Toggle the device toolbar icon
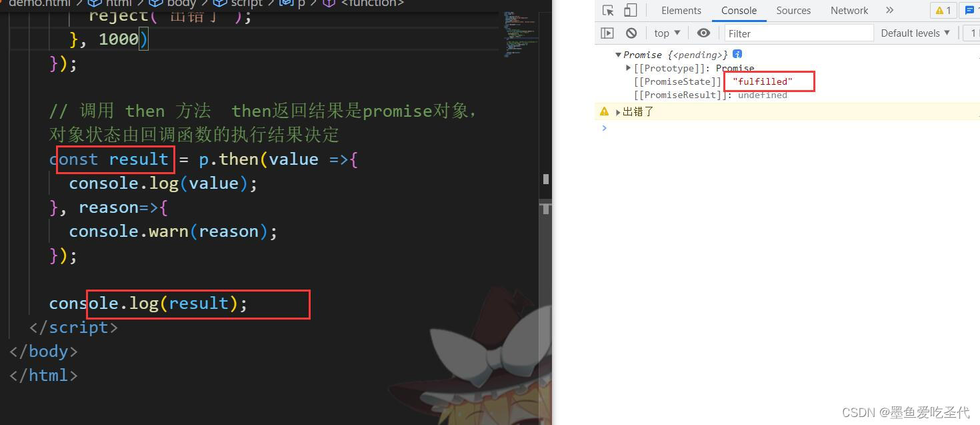Image resolution: width=980 pixels, height=425 pixels. click(x=630, y=11)
